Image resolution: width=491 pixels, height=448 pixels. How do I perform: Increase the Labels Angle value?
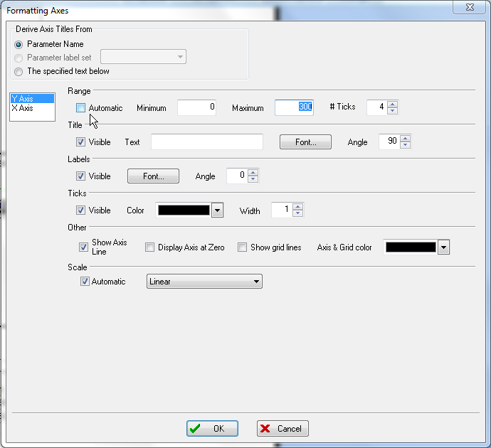[x=253, y=172]
